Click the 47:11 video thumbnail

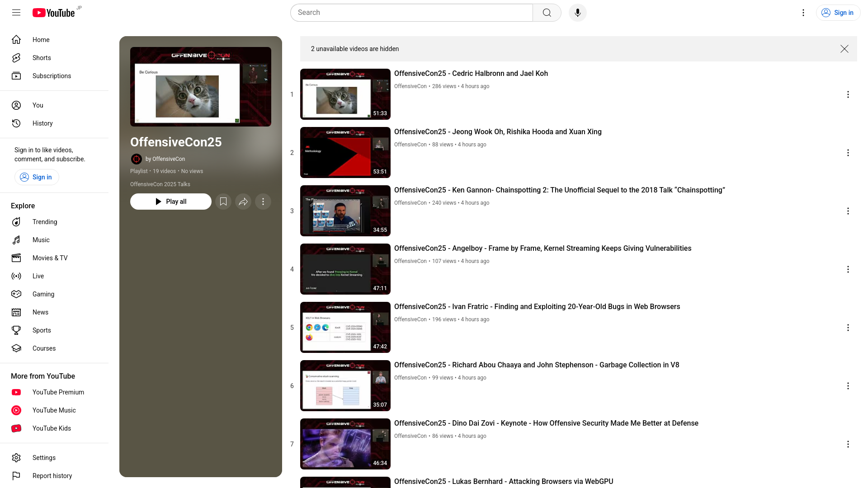[x=345, y=269]
